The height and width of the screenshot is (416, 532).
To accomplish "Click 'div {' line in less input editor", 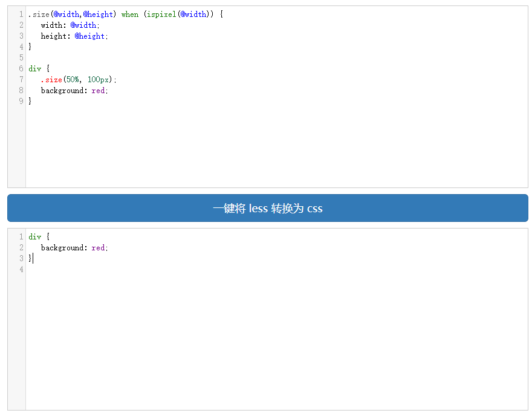I will (x=39, y=68).
